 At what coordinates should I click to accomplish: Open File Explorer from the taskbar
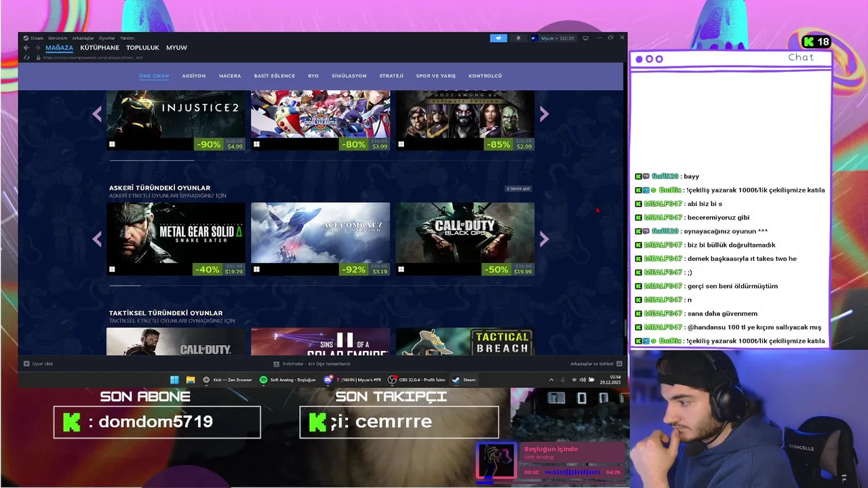pyautogui.click(x=191, y=380)
